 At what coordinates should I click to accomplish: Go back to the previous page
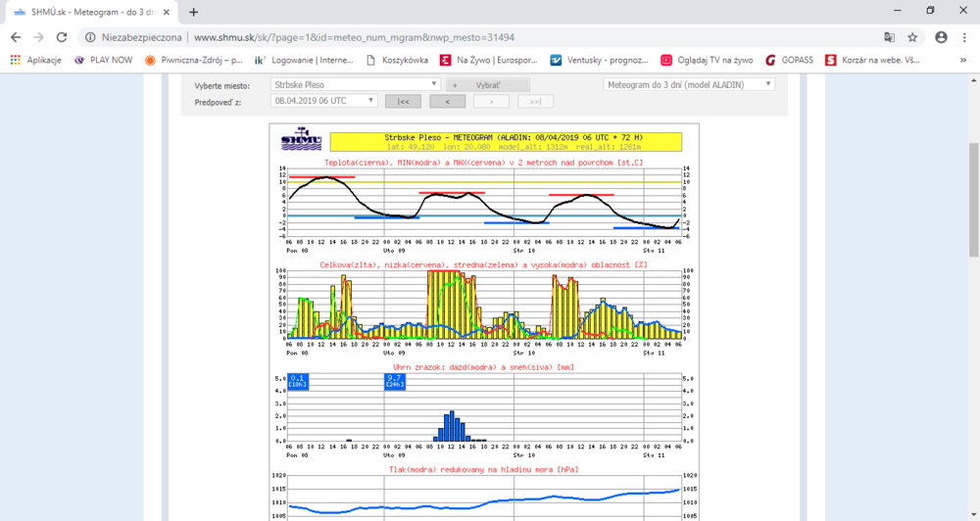(17, 37)
